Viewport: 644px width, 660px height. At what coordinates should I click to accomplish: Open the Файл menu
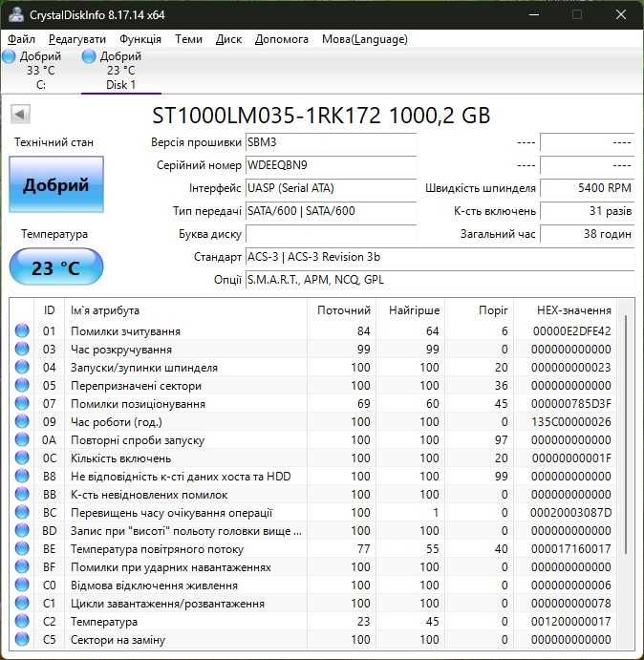(21, 39)
